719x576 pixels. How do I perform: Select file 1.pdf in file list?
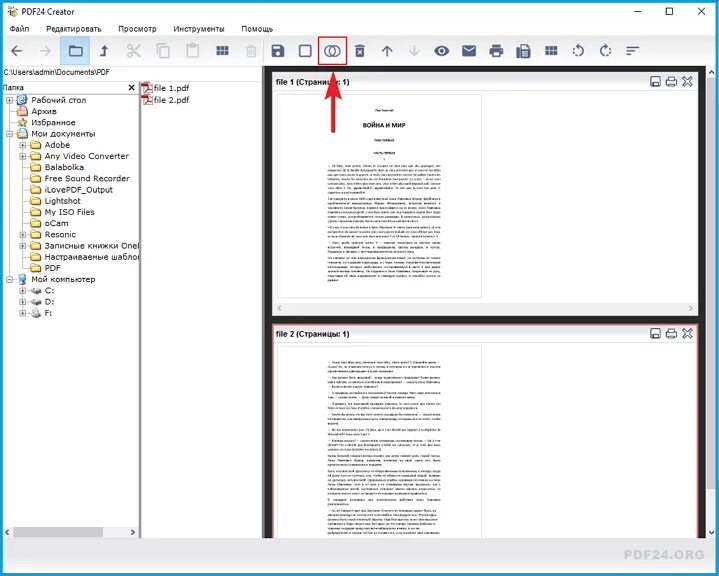165,88
